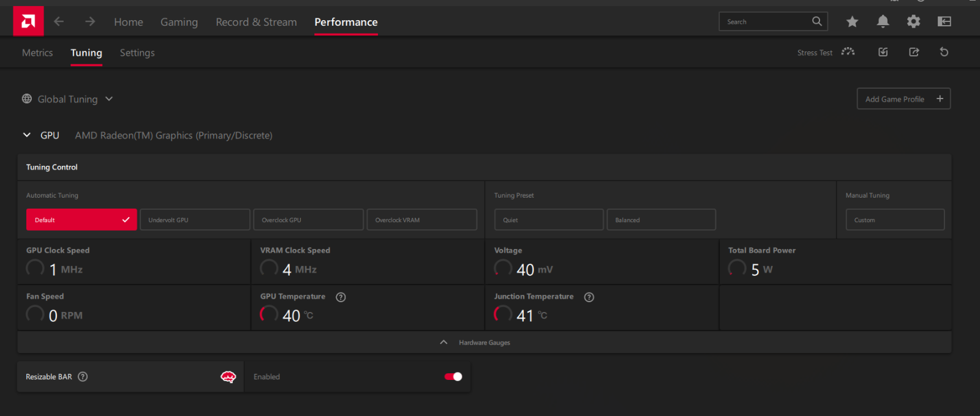Select the Performance tab

346,22
